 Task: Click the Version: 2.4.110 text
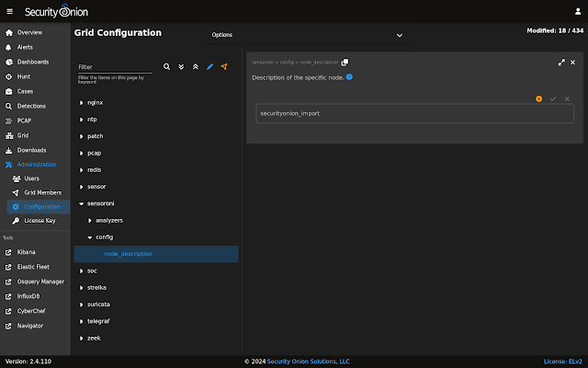(28, 362)
